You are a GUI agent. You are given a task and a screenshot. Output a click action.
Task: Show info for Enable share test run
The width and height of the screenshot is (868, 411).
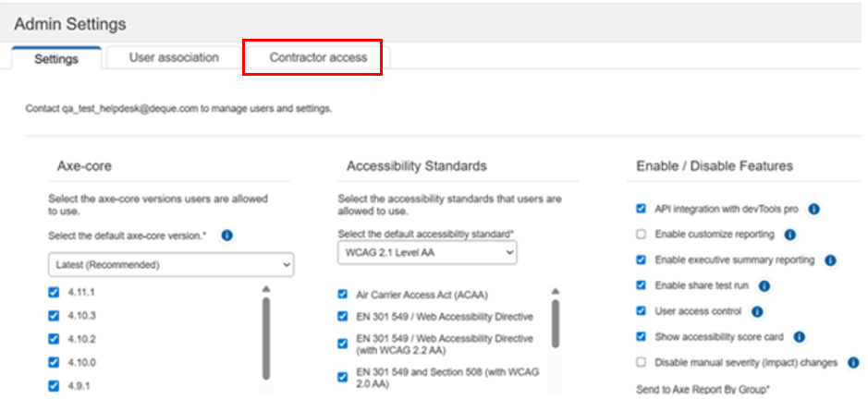coord(765,285)
